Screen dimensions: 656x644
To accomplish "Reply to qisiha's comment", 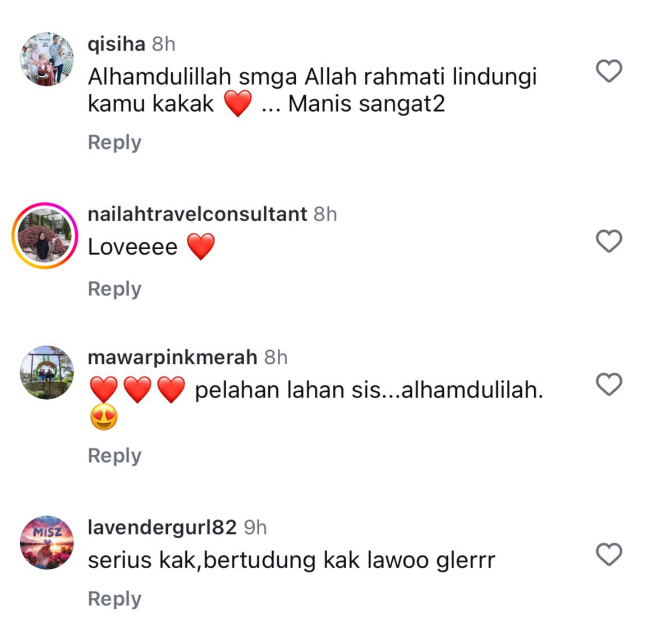I will coord(114,143).
